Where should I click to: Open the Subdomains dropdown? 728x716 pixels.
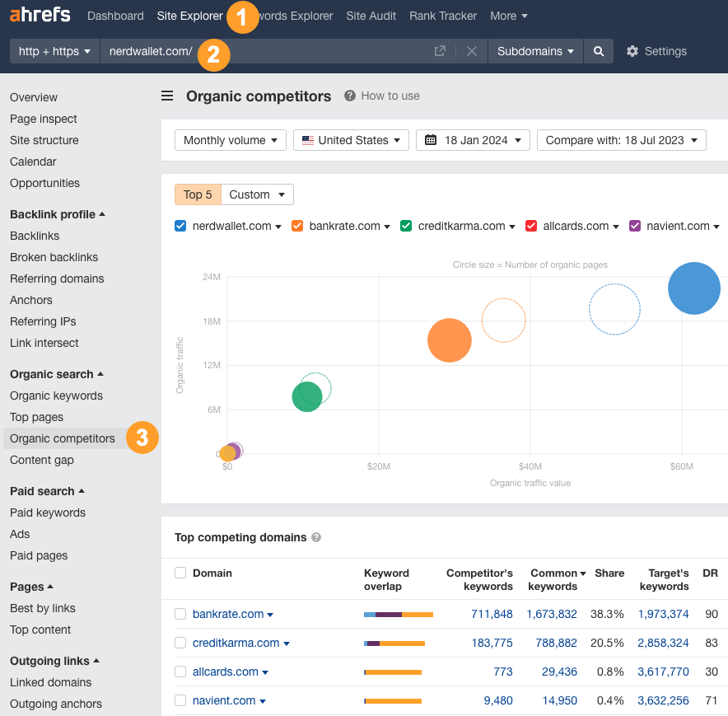534,51
